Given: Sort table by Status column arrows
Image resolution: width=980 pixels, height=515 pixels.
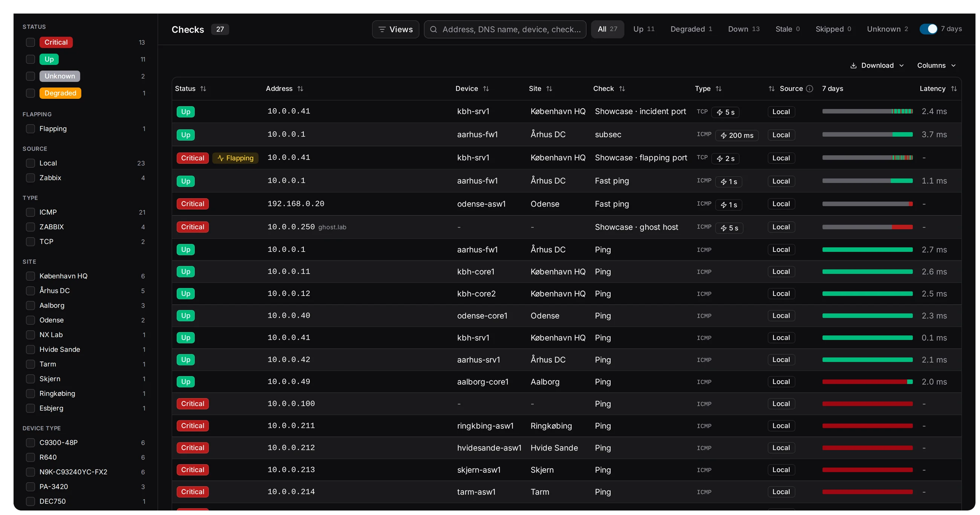Looking at the screenshot, I should pyautogui.click(x=203, y=89).
